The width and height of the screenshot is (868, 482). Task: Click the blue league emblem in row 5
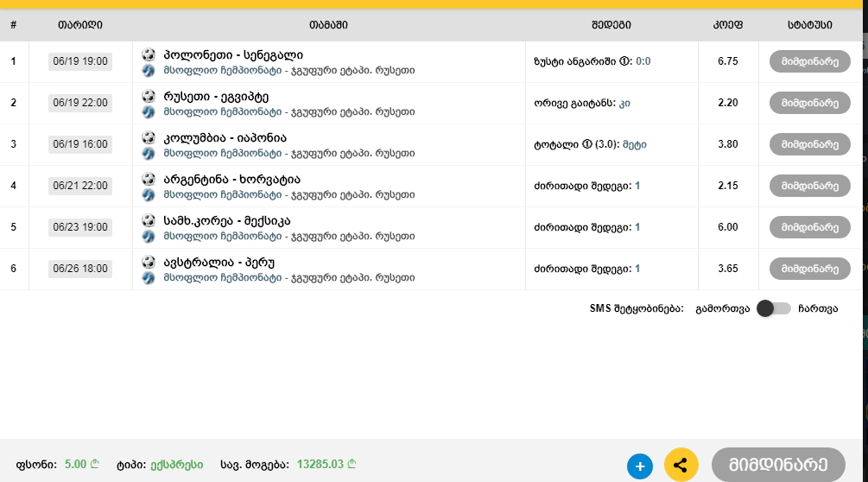click(149, 237)
